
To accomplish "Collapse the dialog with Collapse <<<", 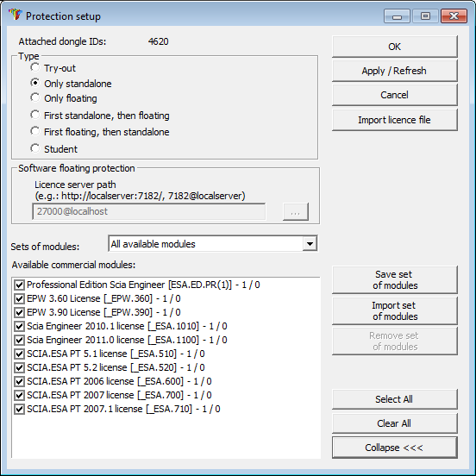I will click(395, 448).
